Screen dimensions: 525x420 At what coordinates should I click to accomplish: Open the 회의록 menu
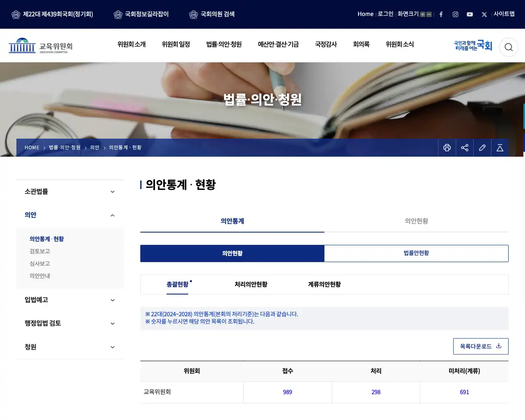click(361, 44)
